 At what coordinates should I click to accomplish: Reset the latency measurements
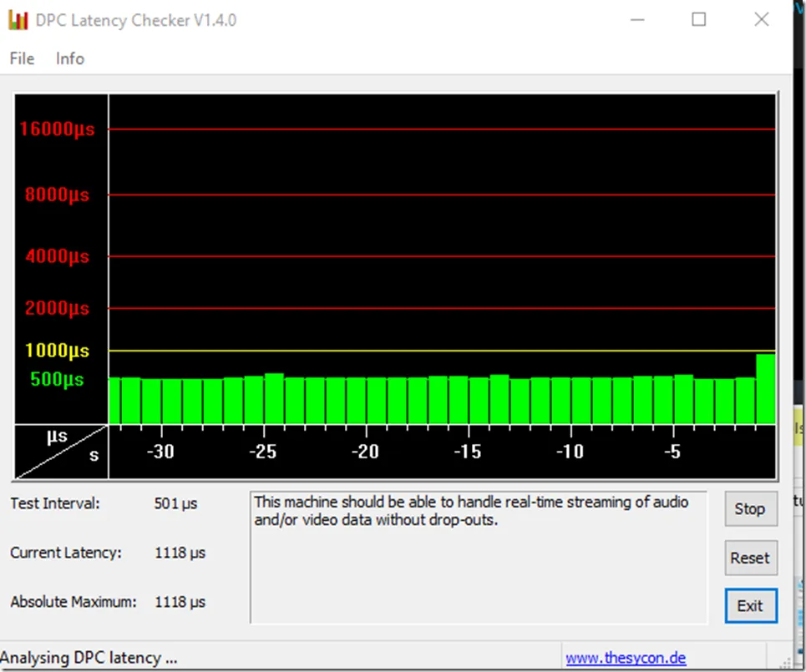pyautogui.click(x=751, y=558)
